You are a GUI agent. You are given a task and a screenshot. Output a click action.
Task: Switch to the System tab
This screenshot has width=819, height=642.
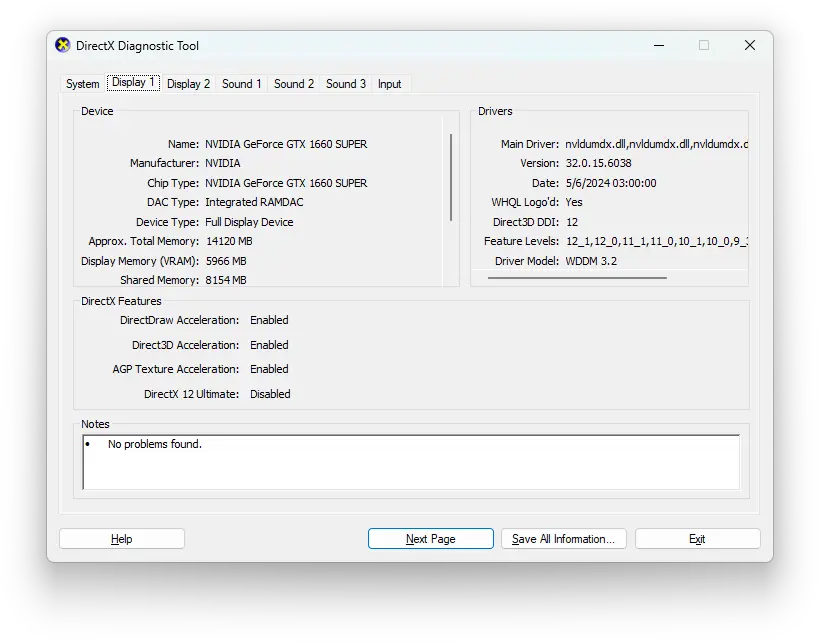tap(83, 84)
